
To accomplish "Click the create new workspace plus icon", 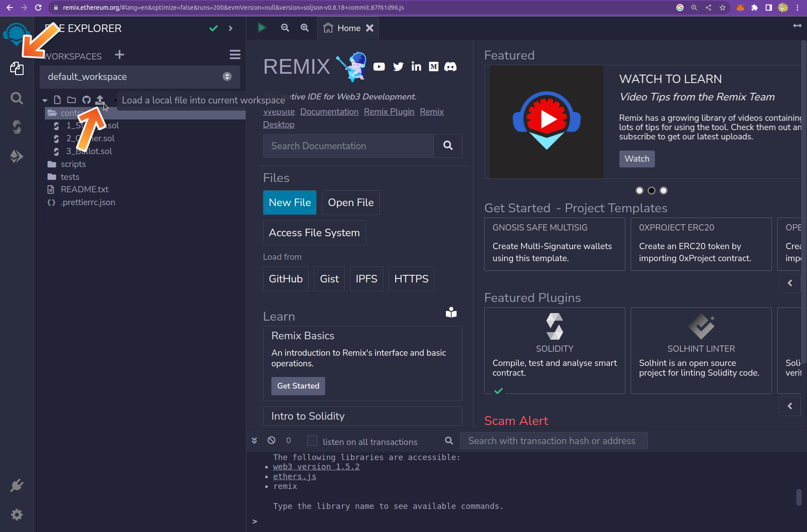I will [119, 55].
